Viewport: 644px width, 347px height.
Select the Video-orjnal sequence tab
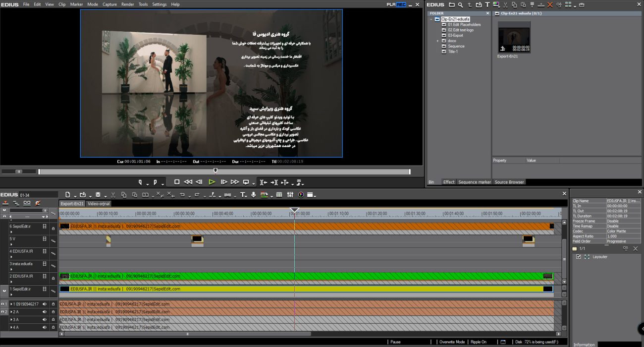(99, 203)
